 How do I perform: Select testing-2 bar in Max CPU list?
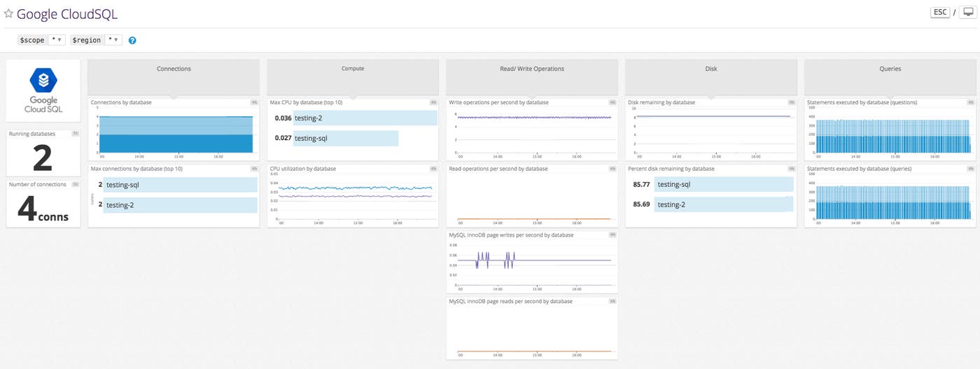tap(365, 118)
